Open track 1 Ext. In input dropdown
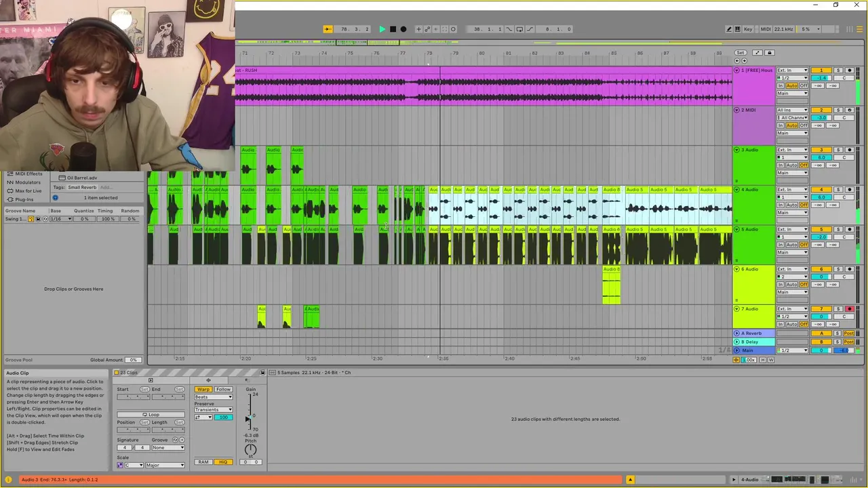Viewport: 868px width, 488px height. click(792, 70)
